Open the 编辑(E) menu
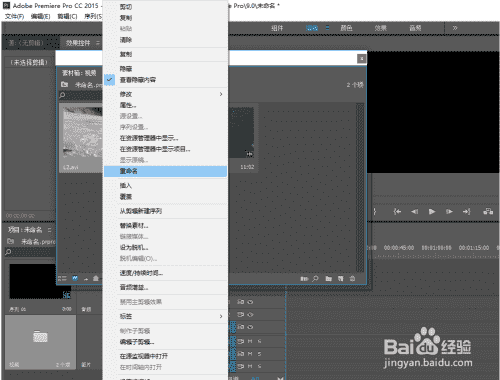This screenshot has height=380, width=500. point(40,16)
